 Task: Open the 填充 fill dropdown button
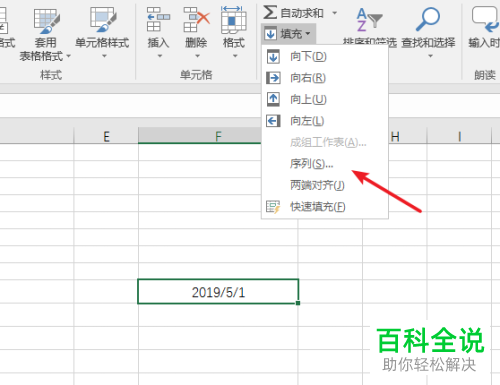(288, 34)
